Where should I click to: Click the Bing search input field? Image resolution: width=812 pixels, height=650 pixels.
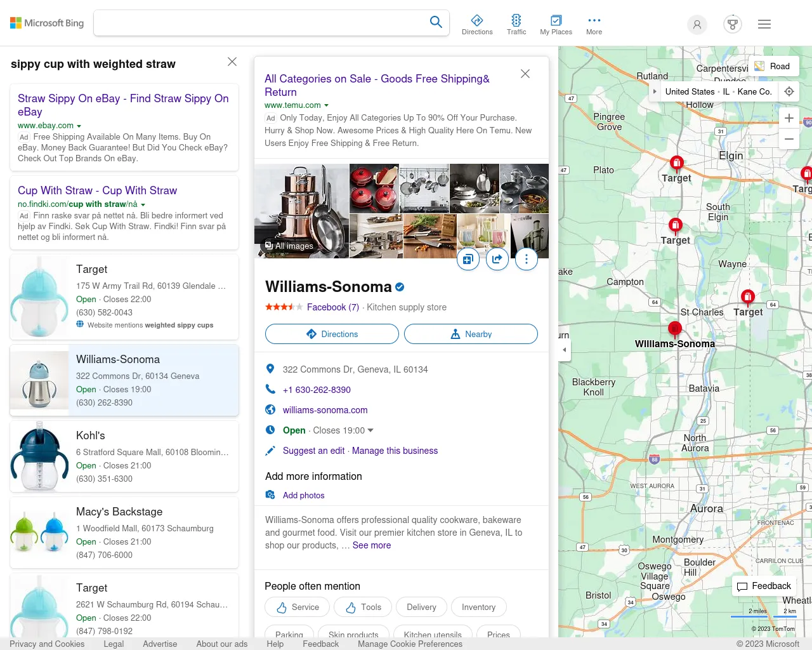point(260,23)
